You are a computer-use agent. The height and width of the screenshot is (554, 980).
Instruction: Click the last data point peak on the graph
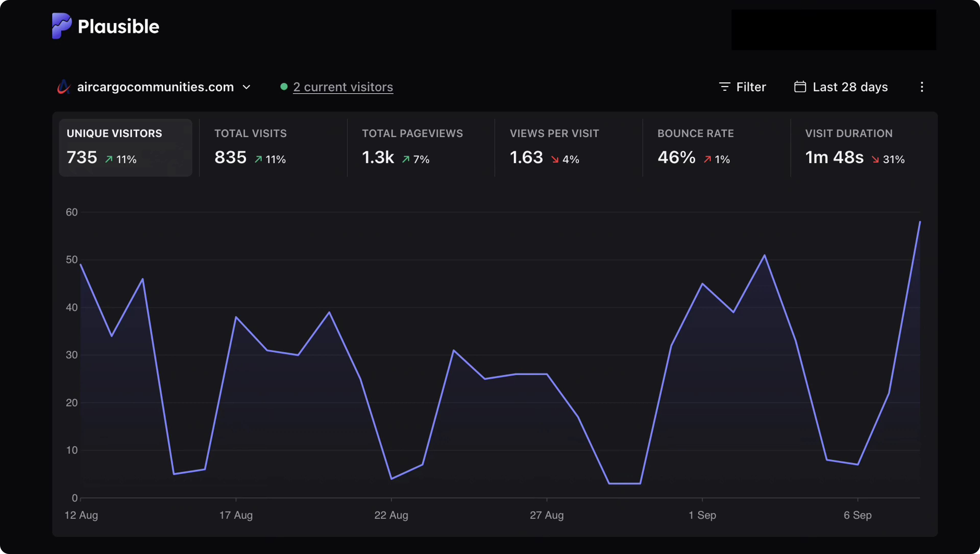point(920,222)
